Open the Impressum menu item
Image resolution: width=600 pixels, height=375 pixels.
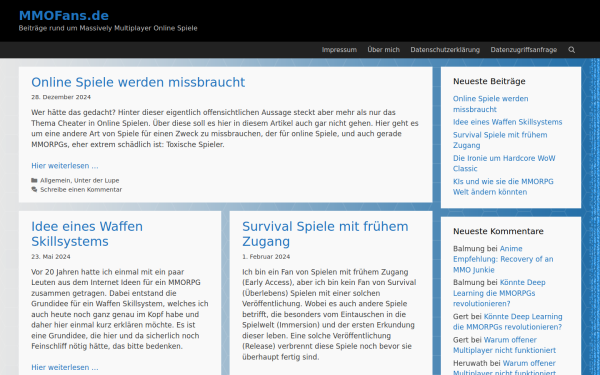(339, 50)
